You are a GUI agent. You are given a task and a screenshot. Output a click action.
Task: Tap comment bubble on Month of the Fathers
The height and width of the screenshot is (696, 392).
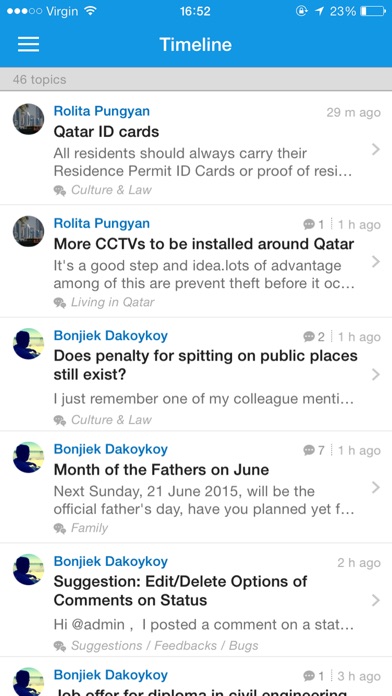[x=309, y=451]
